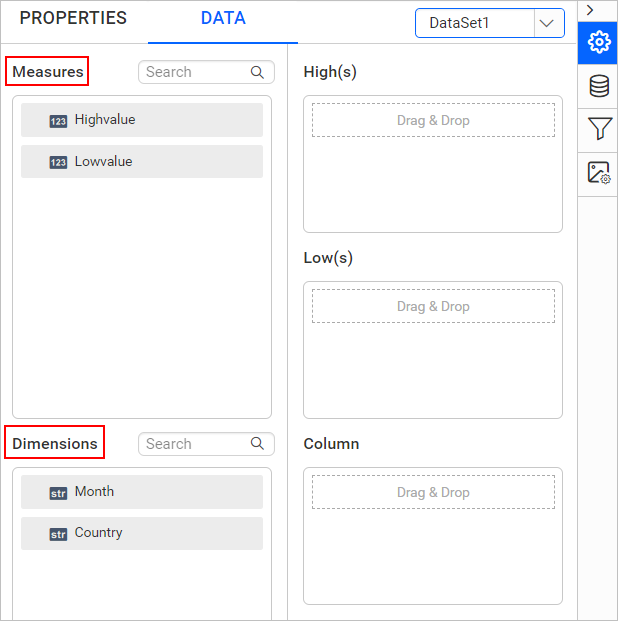Click the High(s) Drag & Drop area
618x621 pixels.
click(433, 120)
